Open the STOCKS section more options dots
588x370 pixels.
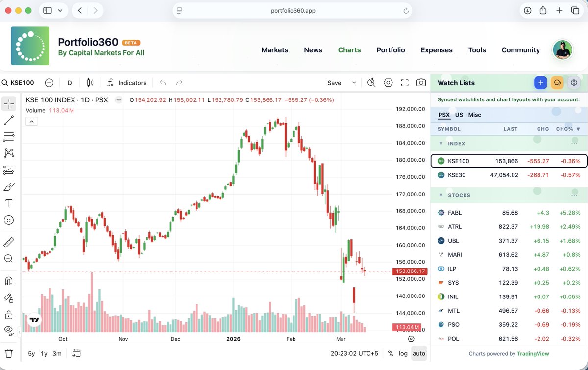[x=574, y=195]
